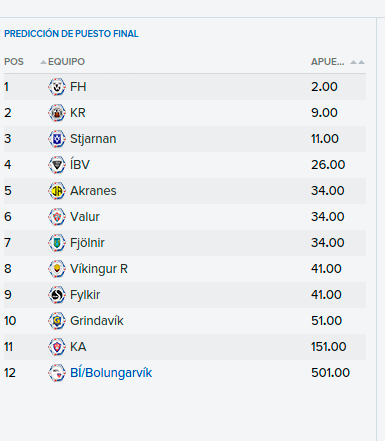Click the Fylkir black club badge
The height and width of the screenshot is (441, 385).
[x=57, y=295]
